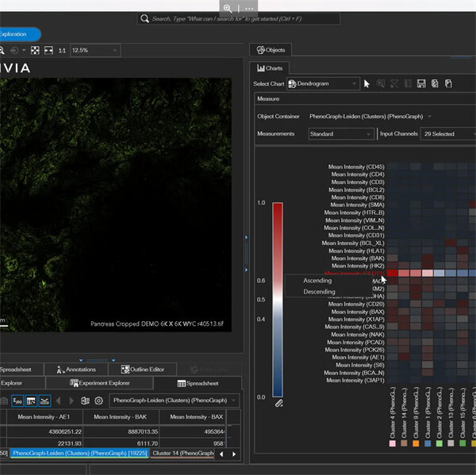The height and width of the screenshot is (475, 476).
Task: Toggle the third highlighted spreadsheet toolbar button
Action: pyautogui.click(x=44, y=401)
